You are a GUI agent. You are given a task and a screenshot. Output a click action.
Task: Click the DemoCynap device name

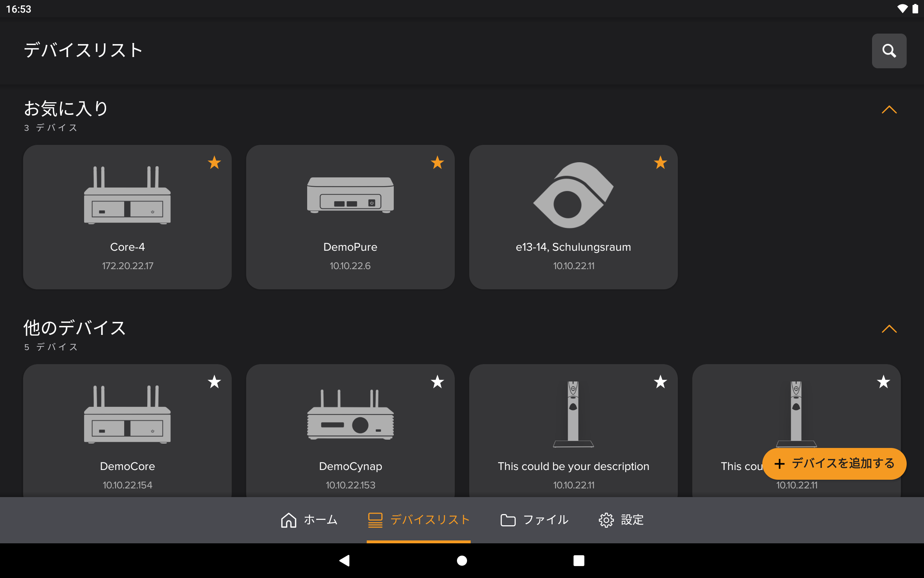pyautogui.click(x=350, y=466)
